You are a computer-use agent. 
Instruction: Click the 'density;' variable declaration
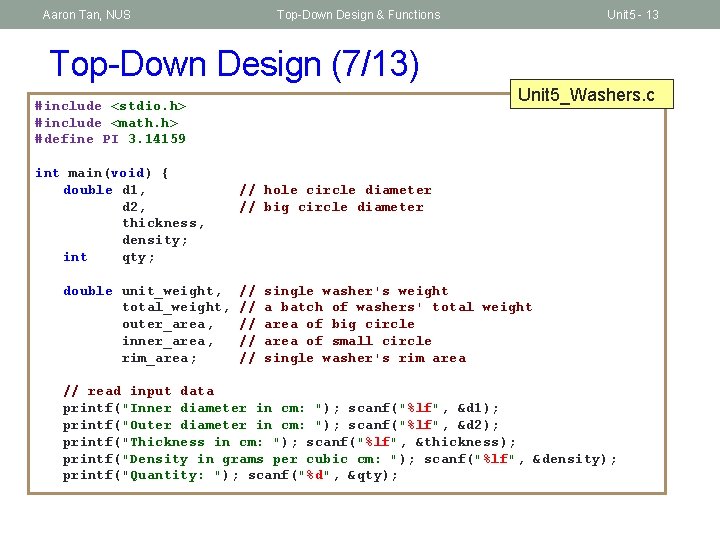[155, 240]
